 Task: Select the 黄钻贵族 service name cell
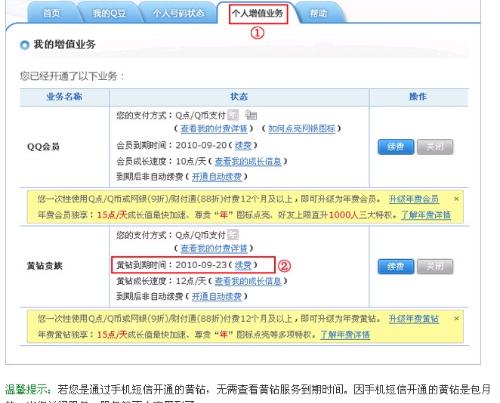tap(44, 266)
